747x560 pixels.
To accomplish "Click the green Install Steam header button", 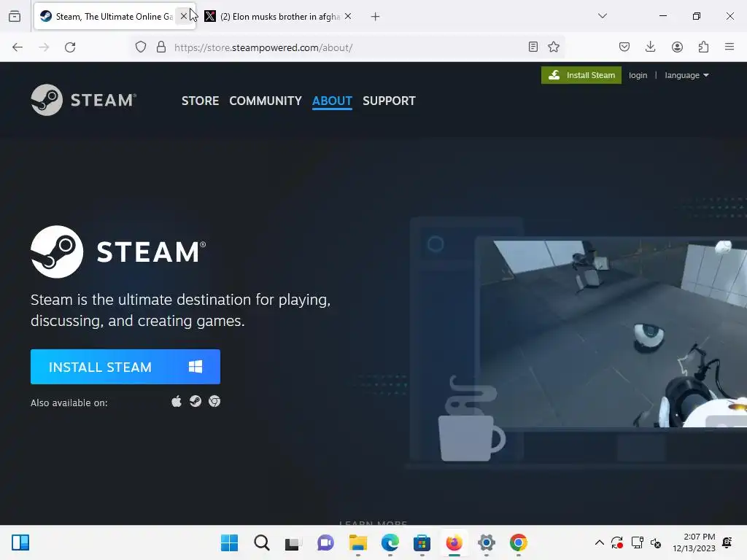I will click(x=581, y=75).
